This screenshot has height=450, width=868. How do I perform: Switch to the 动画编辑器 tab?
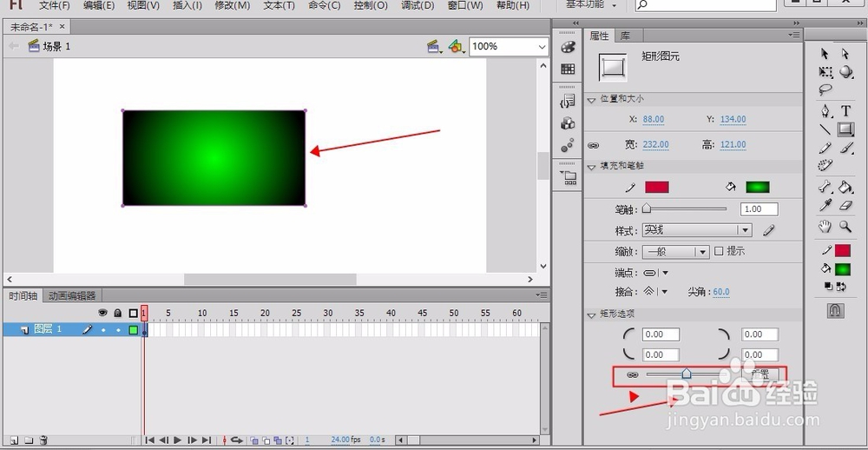coord(72,296)
